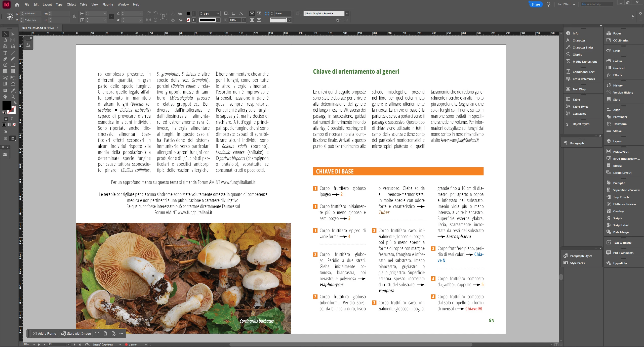644x347 pixels.
Task: Open the Layout menu
Action: pos(47,5)
